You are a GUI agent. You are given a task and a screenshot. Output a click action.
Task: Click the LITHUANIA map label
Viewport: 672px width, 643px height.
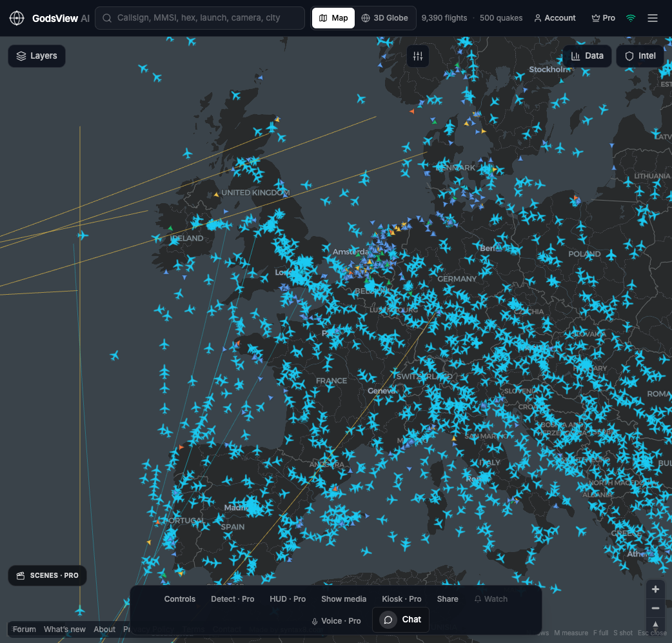[652, 176]
